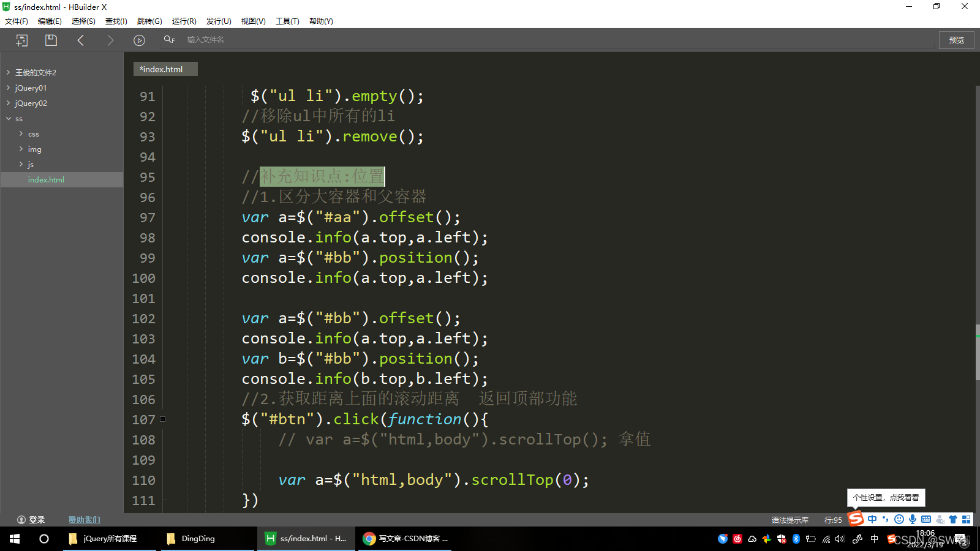Open NetEase Cloud Music from the taskbar
The height and width of the screenshot is (551, 980).
[737, 539]
